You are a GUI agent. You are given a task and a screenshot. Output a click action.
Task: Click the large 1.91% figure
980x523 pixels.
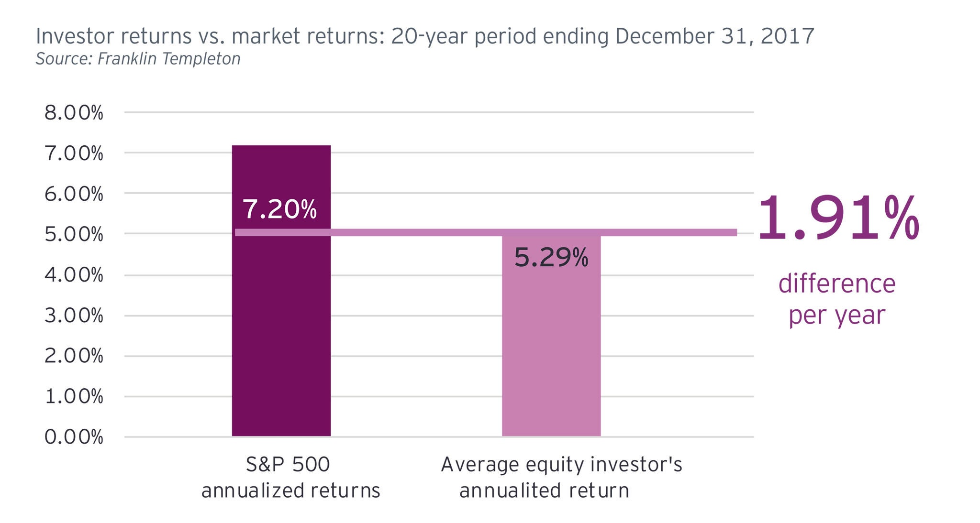pyautogui.click(x=837, y=218)
